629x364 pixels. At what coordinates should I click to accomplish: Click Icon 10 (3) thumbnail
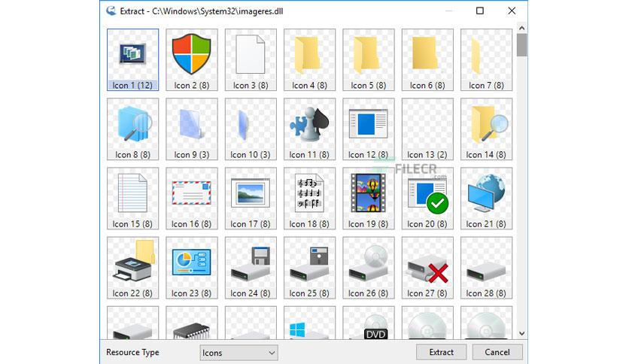[251, 129]
